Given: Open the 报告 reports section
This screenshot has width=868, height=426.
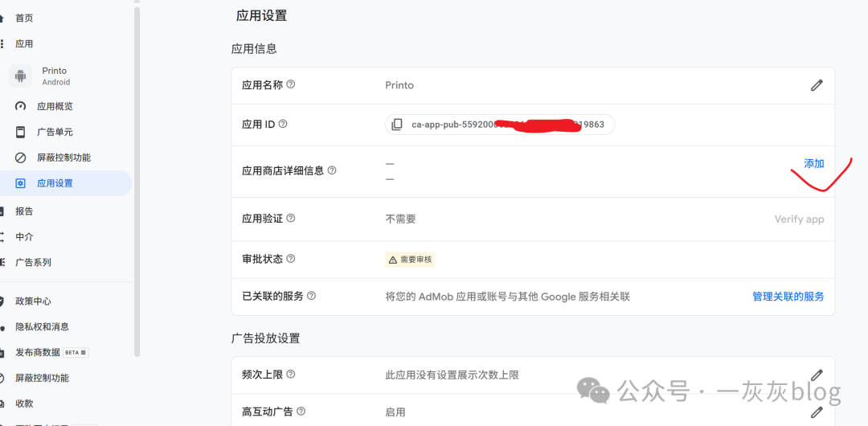Looking at the screenshot, I should click(x=24, y=211).
